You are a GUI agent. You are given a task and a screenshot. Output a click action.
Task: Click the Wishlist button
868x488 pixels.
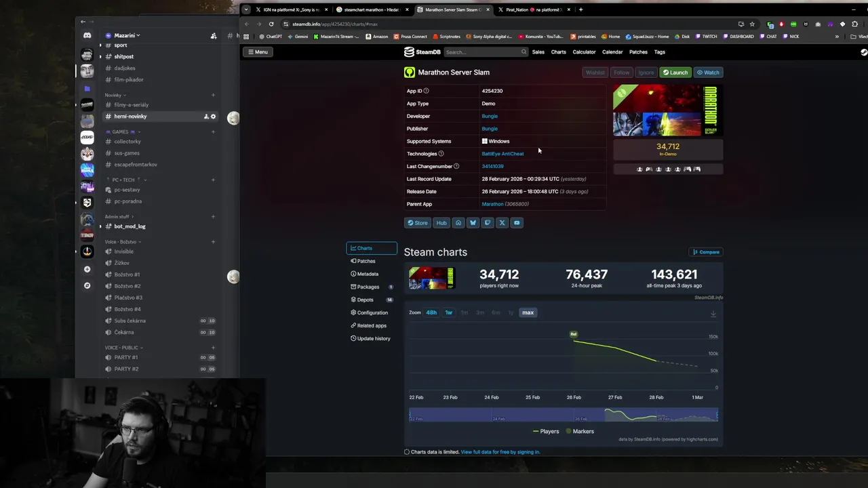click(595, 73)
